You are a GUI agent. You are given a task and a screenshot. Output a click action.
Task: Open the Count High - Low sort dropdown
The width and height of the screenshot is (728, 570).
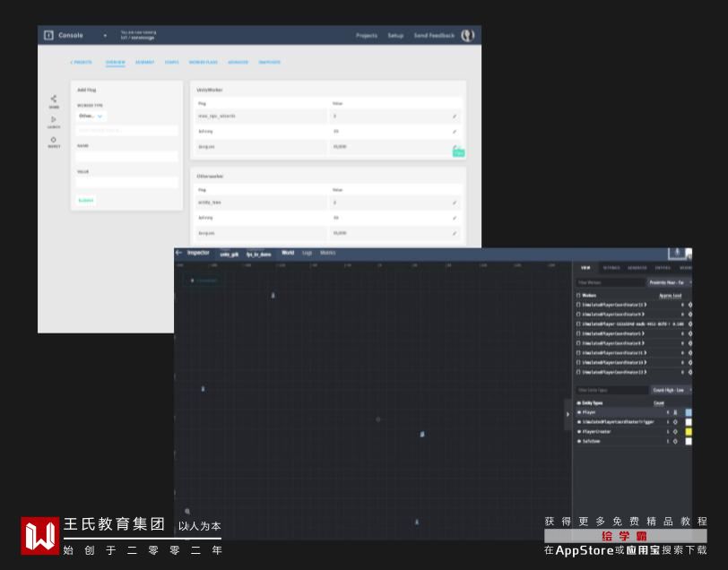point(671,391)
